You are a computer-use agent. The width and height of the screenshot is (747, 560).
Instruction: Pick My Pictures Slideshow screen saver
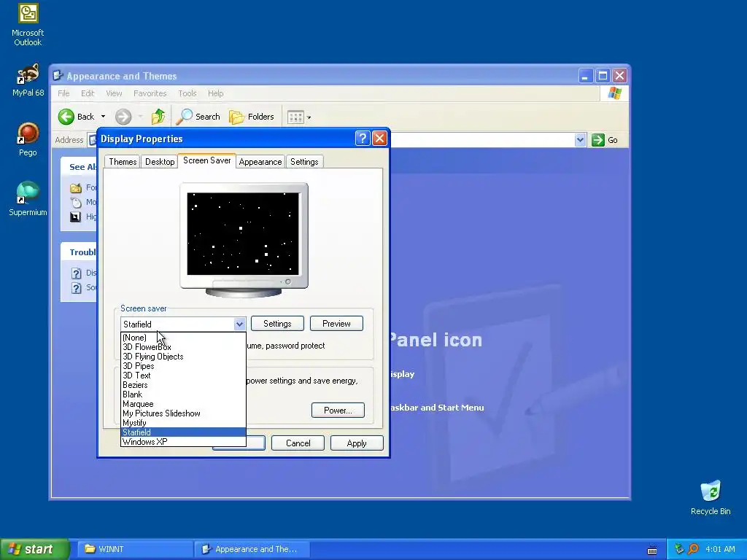coord(183,414)
